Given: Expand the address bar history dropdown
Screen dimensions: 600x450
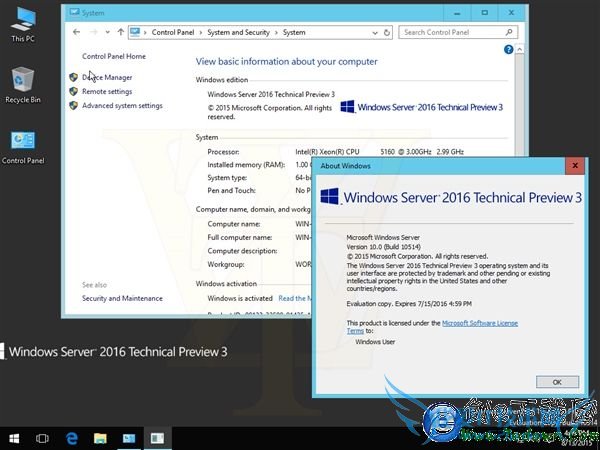Looking at the screenshot, I should [x=375, y=33].
